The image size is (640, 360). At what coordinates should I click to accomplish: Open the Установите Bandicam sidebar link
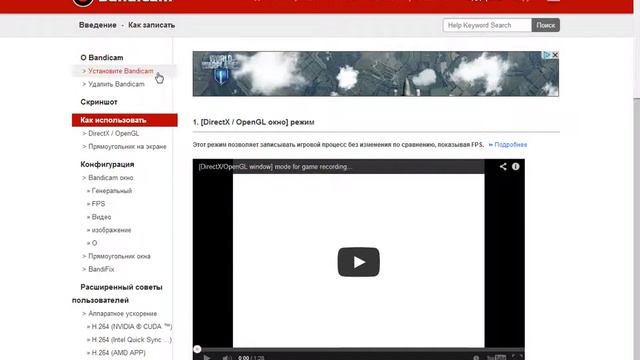(x=121, y=71)
